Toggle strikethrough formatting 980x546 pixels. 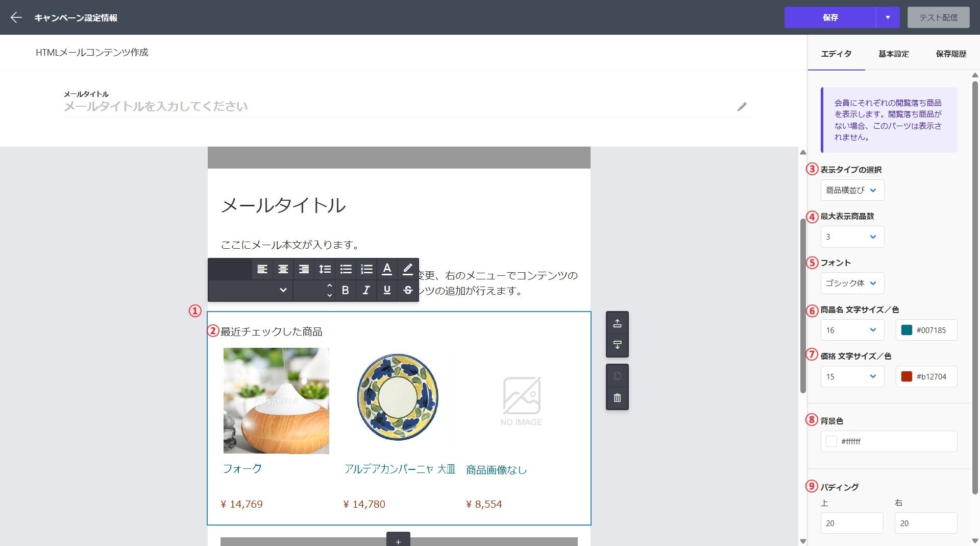408,290
